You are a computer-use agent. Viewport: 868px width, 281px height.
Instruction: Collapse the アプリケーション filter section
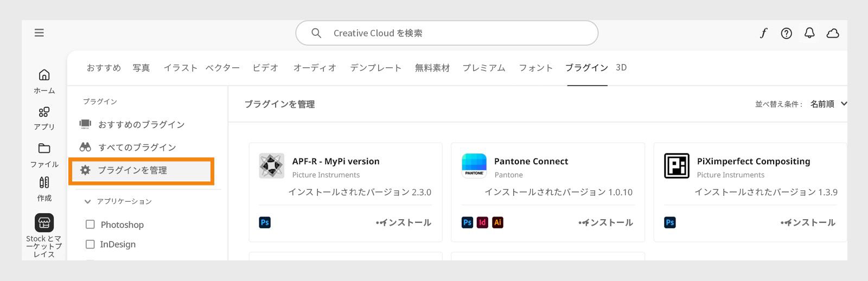click(x=87, y=201)
